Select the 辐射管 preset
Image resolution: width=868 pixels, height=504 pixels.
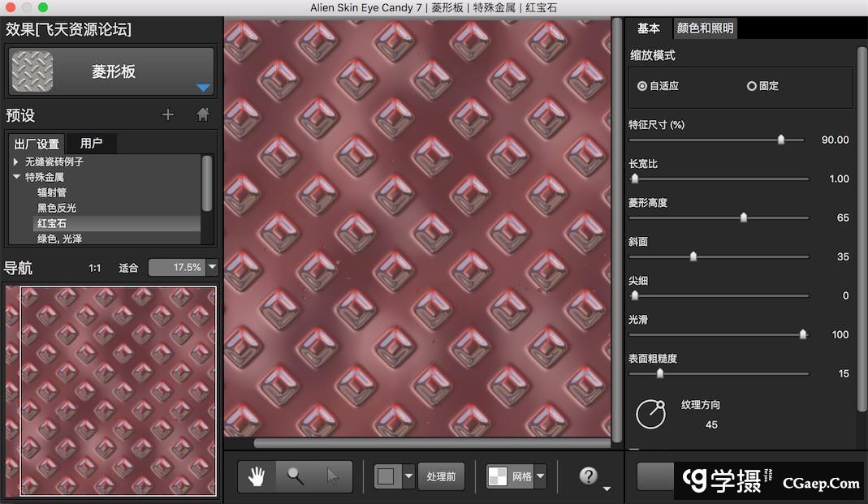pyautogui.click(x=52, y=192)
